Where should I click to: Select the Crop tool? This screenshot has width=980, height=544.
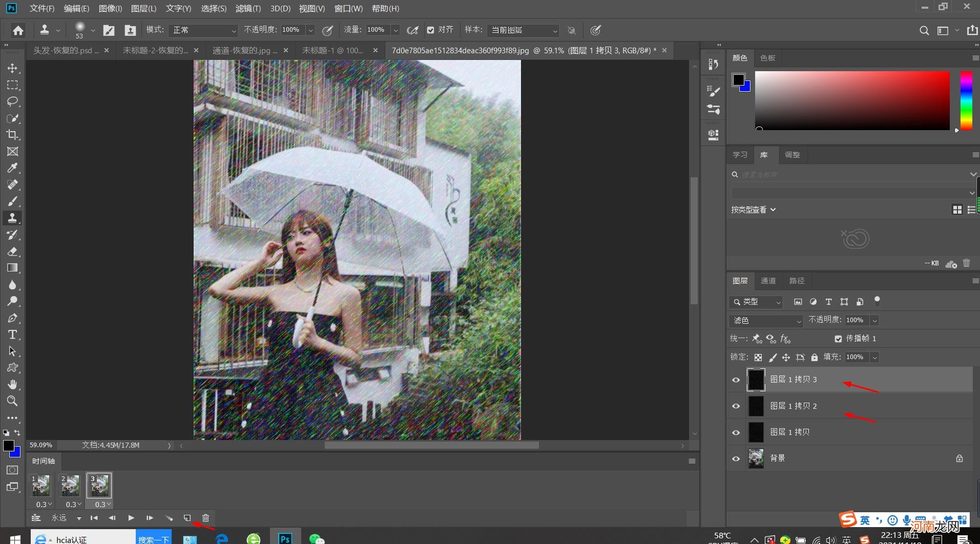12,135
